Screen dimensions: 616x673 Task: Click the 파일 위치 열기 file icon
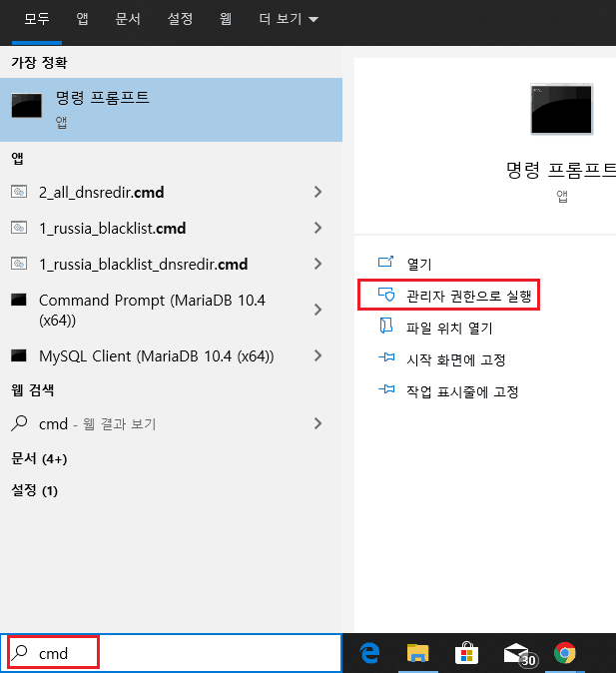coord(386,326)
